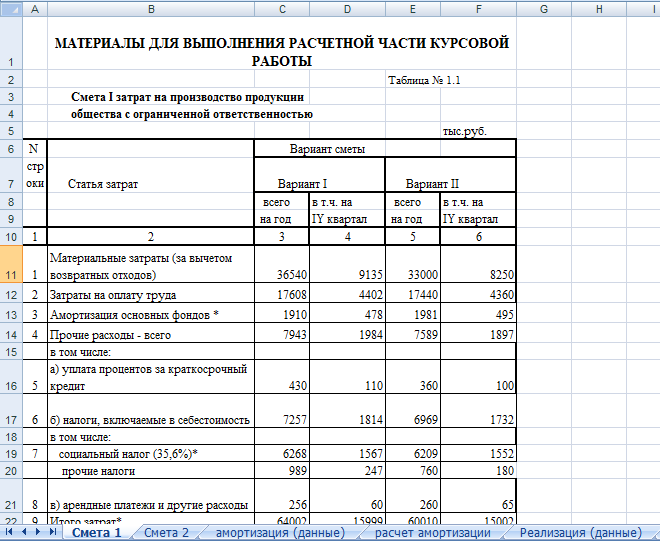660x542 pixels.
Task: Select row 11 header
Action: pyautogui.click(x=11, y=264)
